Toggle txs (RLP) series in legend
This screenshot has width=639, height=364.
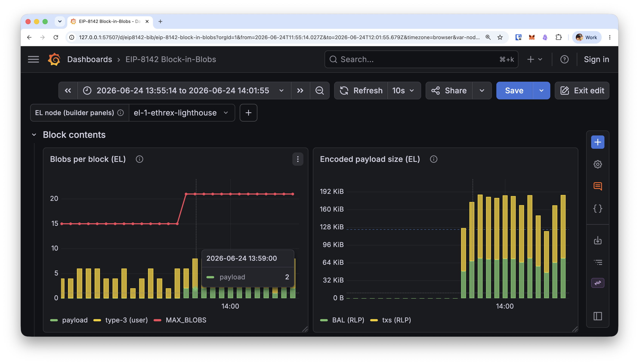pos(397,320)
